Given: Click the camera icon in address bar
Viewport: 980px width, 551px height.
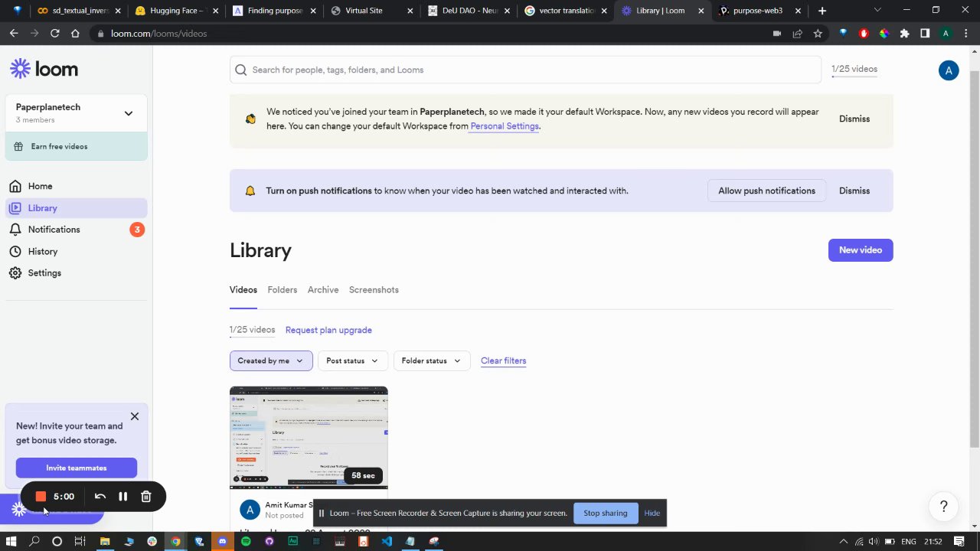Looking at the screenshot, I should 776,34.
